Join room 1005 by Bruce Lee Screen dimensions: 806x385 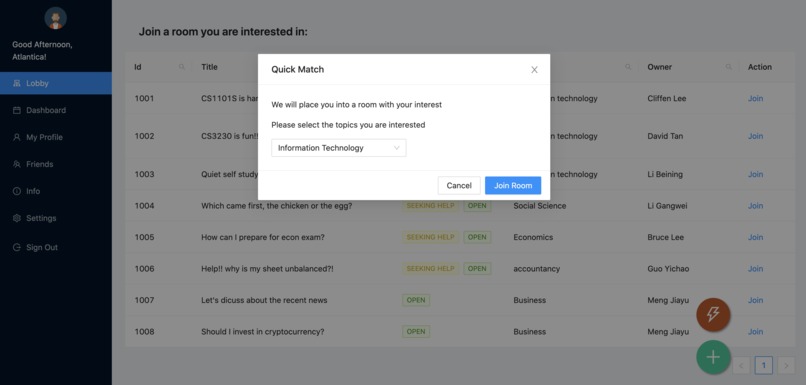(x=755, y=237)
